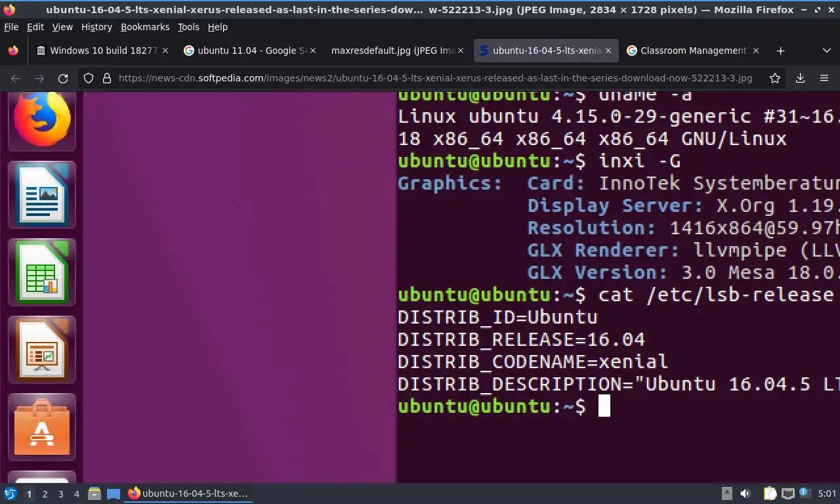This screenshot has height=504, width=840.
Task: Show site security padlock info
Action: [107, 78]
